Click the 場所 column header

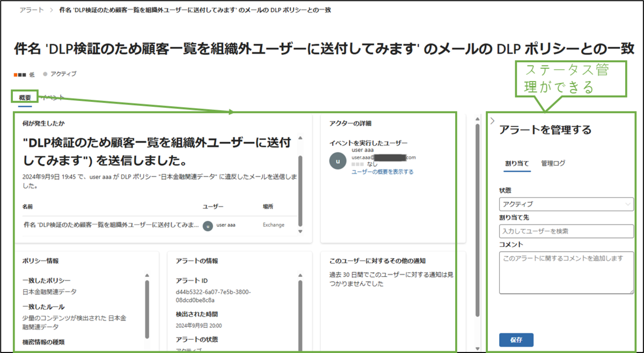pyautogui.click(x=268, y=206)
